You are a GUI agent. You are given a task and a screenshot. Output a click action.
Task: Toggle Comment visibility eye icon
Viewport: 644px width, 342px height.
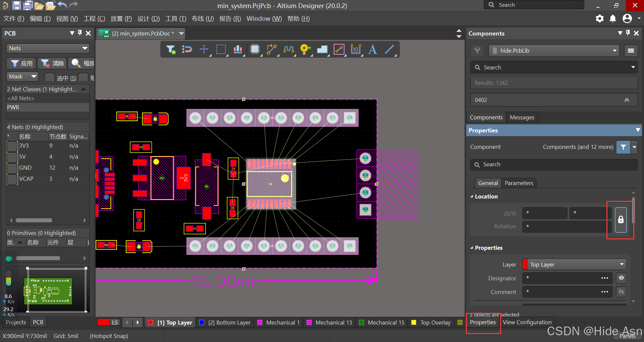pos(621,292)
